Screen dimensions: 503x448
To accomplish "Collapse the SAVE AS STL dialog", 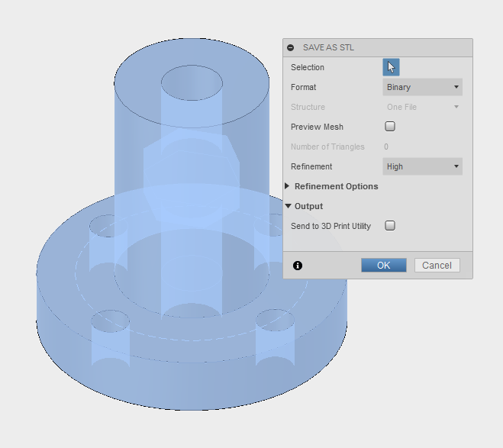I will [x=291, y=48].
